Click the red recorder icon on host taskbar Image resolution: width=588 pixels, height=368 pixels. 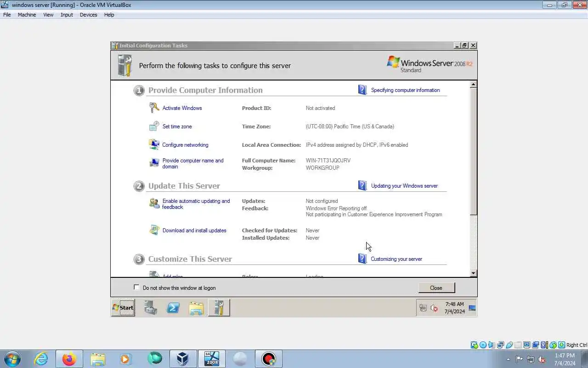pos(269,359)
